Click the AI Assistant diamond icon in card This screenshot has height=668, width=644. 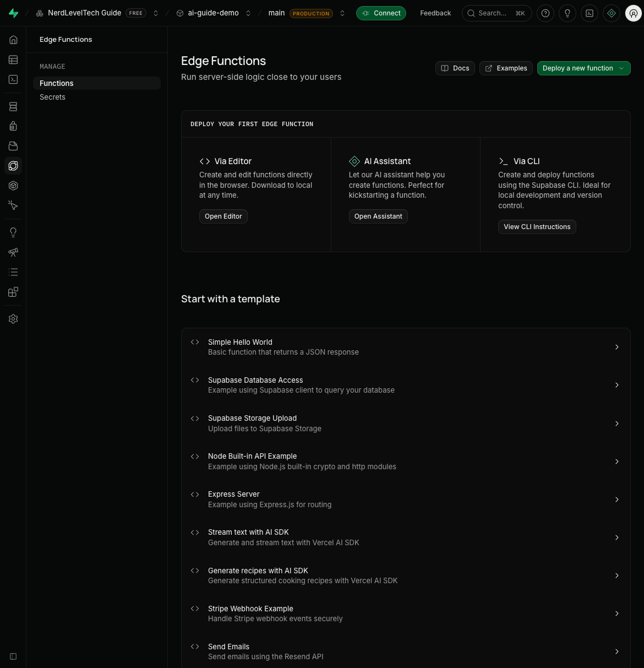click(354, 161)
